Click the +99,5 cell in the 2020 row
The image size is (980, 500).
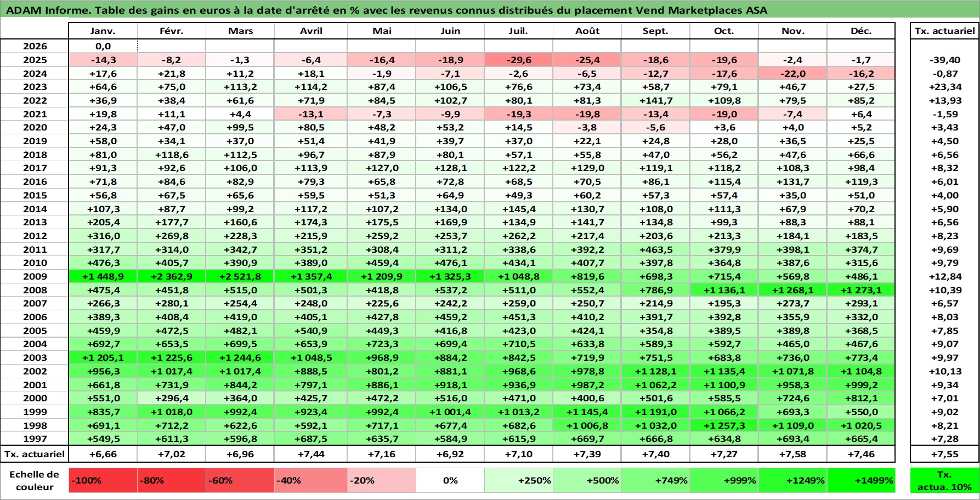point(240,127)
